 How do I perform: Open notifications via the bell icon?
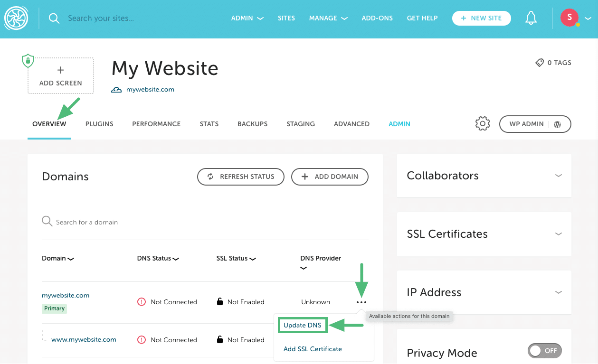[x=531, y=18]
